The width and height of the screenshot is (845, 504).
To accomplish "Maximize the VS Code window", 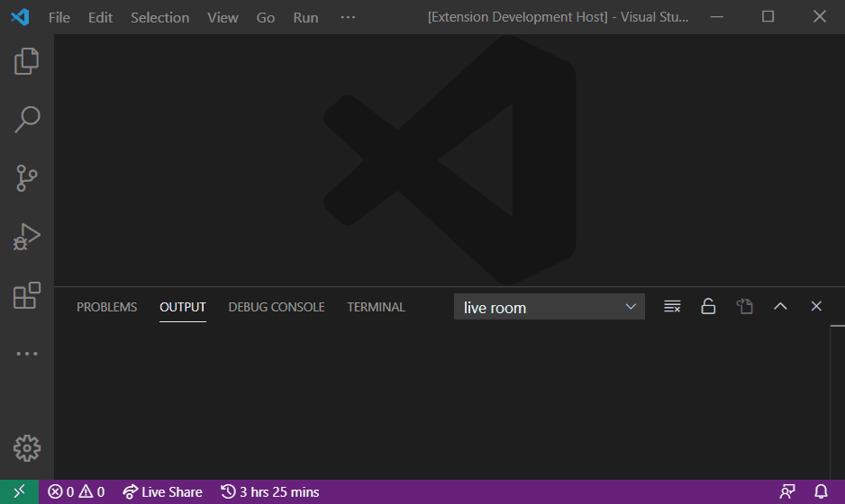I will [x=768, y=17].
